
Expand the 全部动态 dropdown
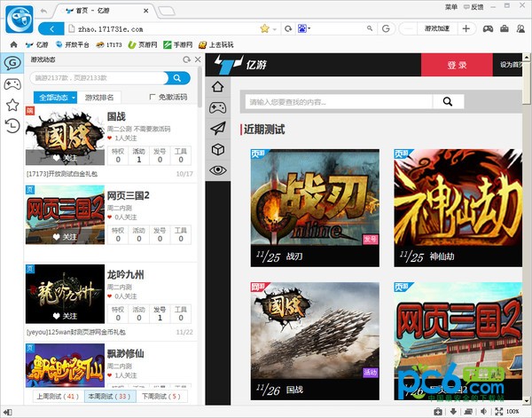[57, 97]
